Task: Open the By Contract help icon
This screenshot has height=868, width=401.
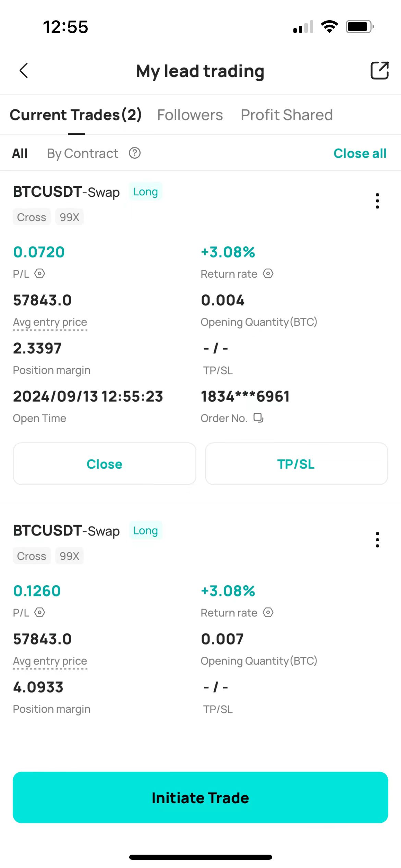Action: pos(135,153)
